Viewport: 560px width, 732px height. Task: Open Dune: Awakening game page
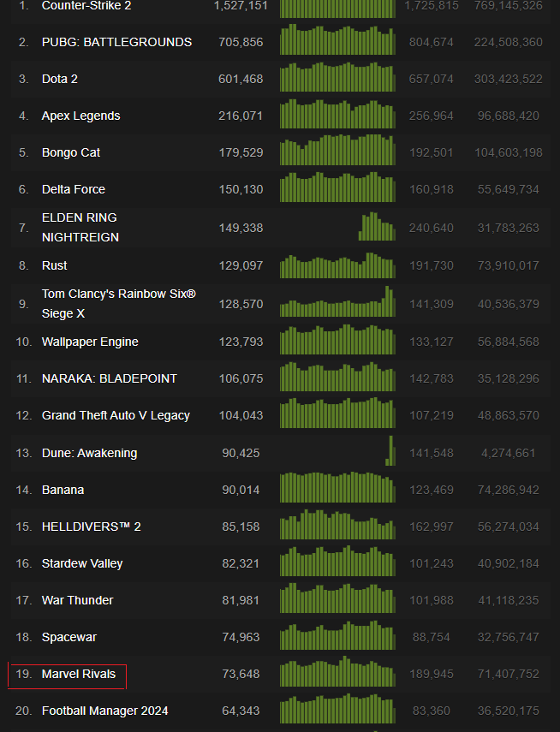[90, 453]
